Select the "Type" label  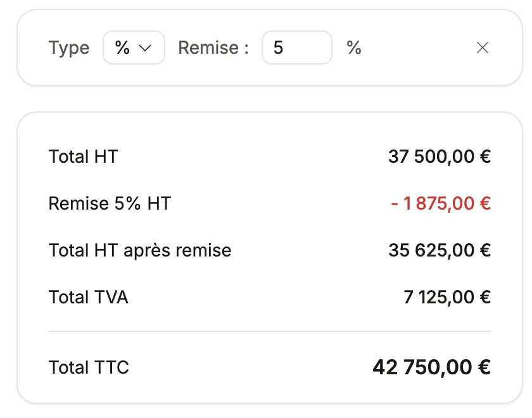click(69, 48)
